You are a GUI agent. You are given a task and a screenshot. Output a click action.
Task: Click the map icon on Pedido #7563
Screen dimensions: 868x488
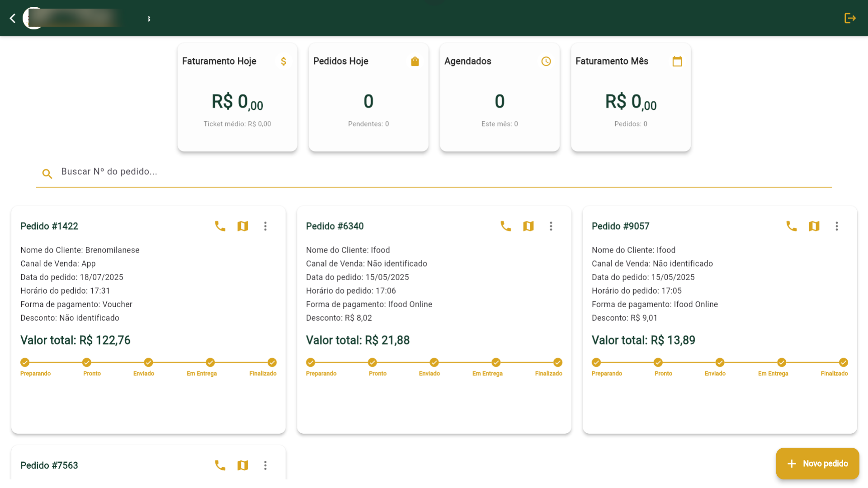point(243,465)
